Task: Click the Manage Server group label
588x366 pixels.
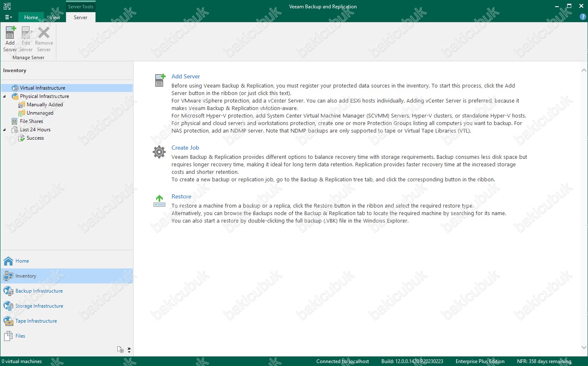Action: pyautogui.click(x=28, y=58)
